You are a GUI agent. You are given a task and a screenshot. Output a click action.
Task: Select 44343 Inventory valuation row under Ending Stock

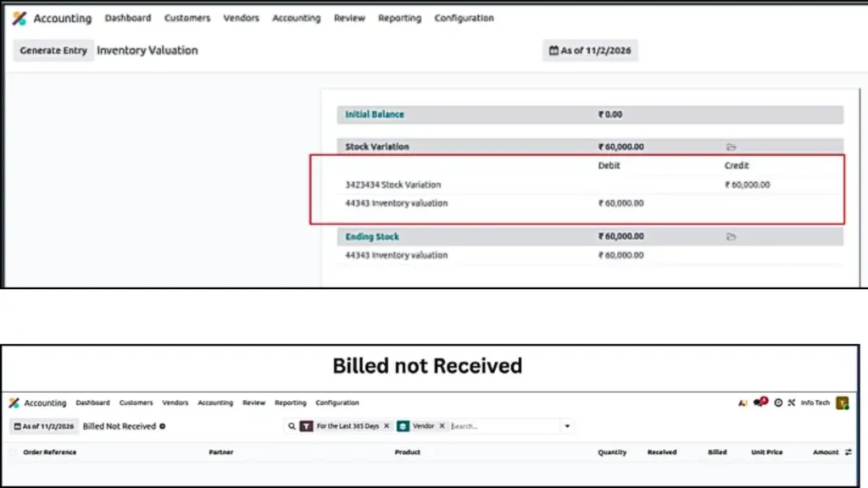pyautogui.click(x=590, y=256)
